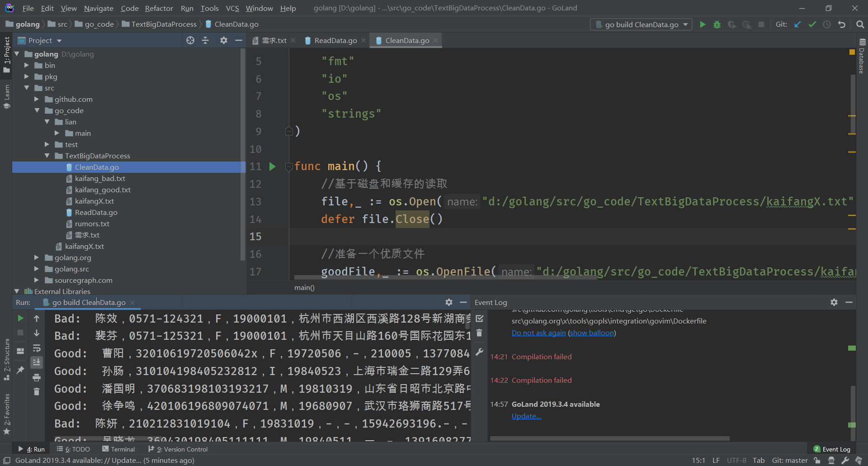Start debugging with the bug icon
The image size is (868, 466).
click(x=717, y=24)
